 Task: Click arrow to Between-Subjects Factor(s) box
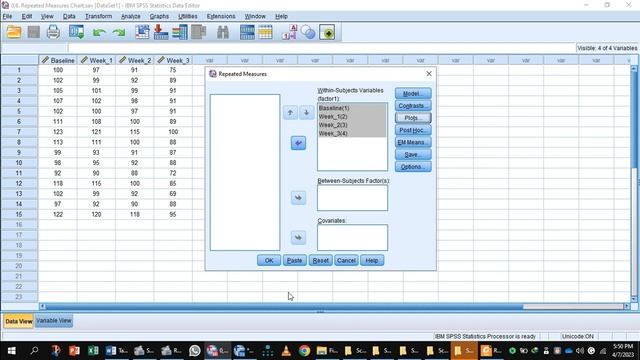pos(298,198)
